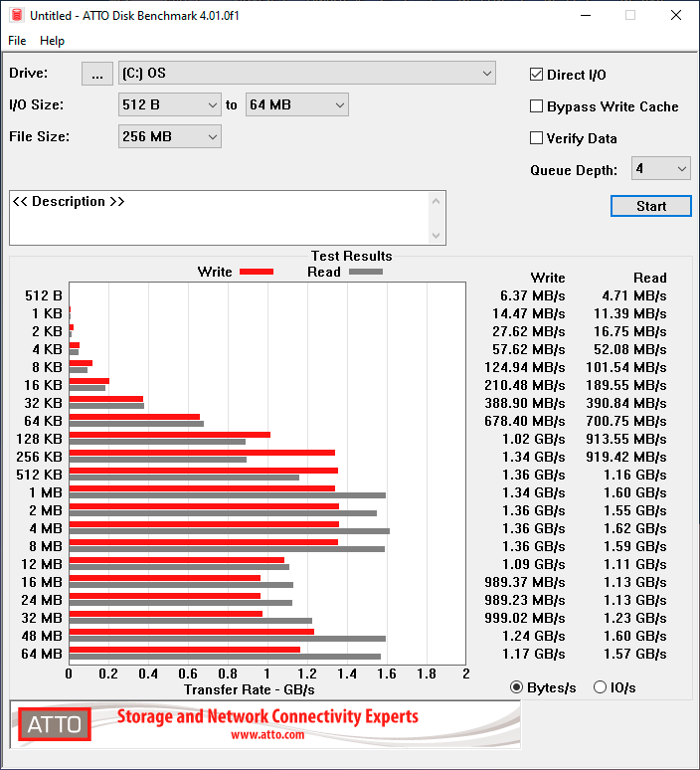
Task: Click the drive browse '...' button
Action: click(x=97, y=74)
